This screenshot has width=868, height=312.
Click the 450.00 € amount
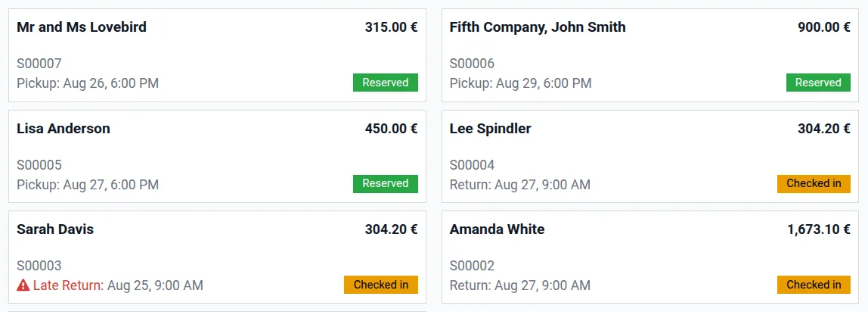pos(391,129)
